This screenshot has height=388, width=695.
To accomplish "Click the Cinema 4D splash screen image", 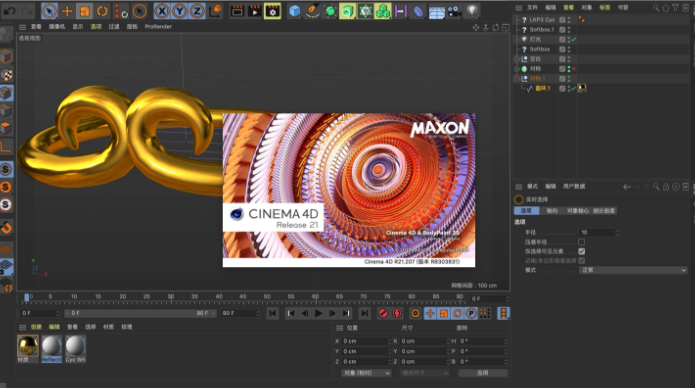I will point(349,190).
